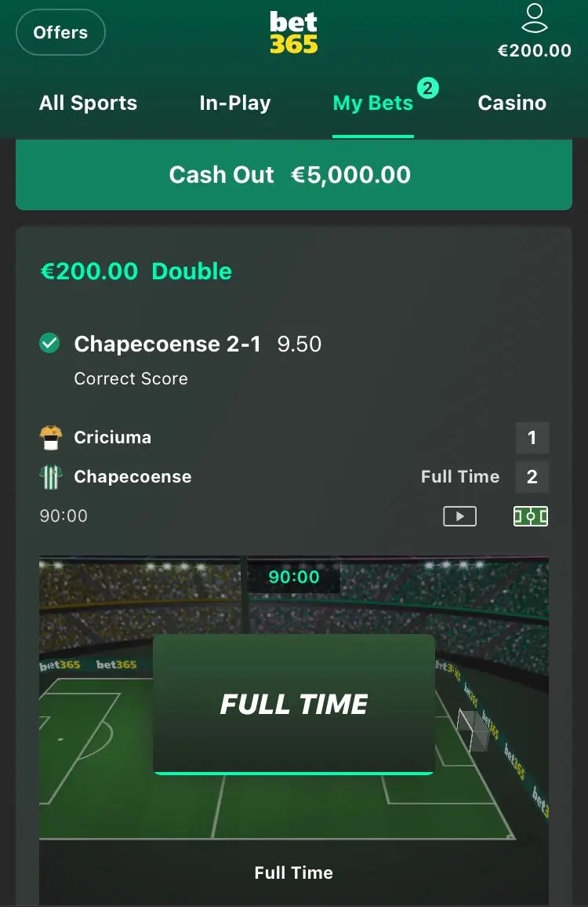Click the €200.00 account balance
Screen dimensions: 588x907
coord(534,50)
